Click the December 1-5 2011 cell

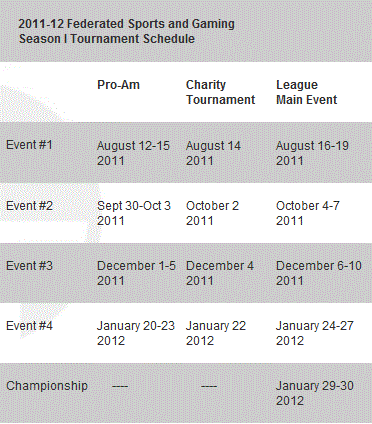(136, 273)
